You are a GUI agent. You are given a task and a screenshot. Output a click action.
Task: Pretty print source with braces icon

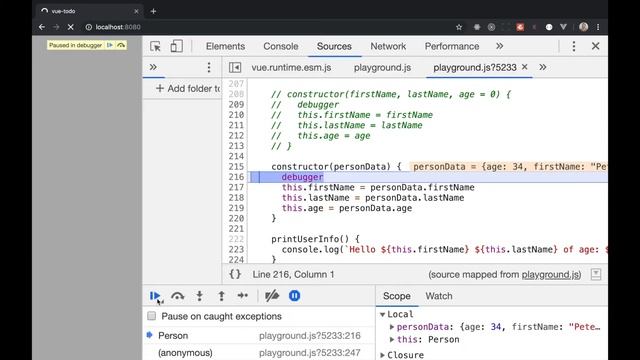coord(235,274)
